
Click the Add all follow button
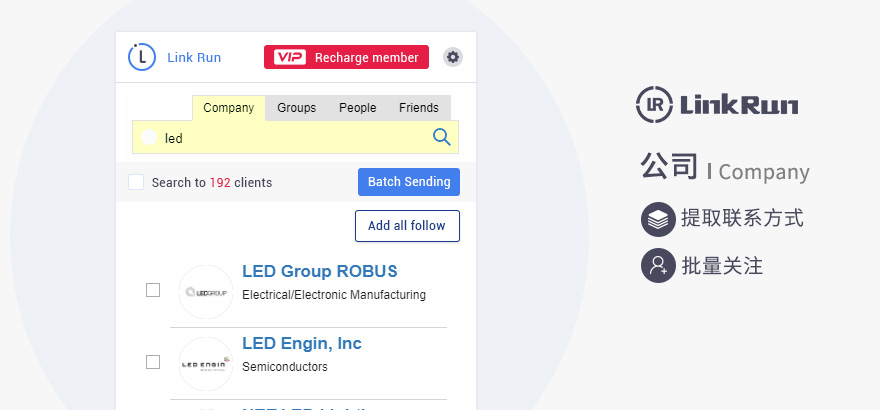click(407, 226)
